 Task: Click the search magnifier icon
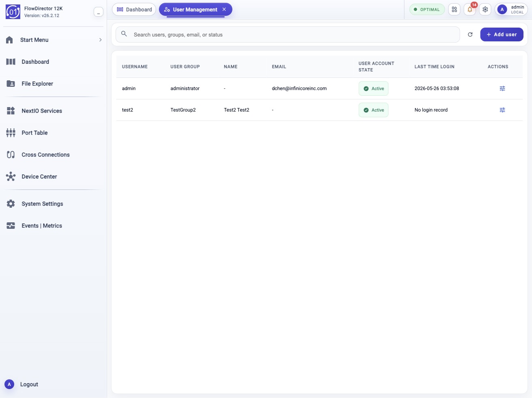124,34
